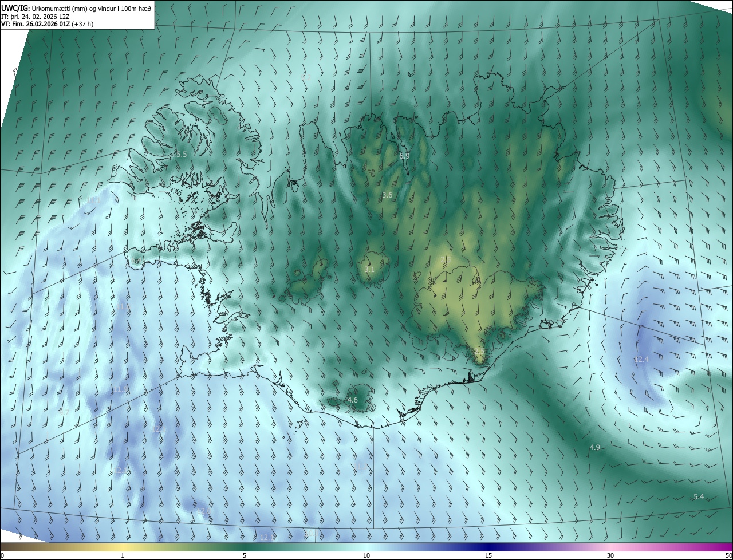733x560 pixels.
Task: Click the 5.5 value label in the Westfjords
Action: (x=182, y=155)
